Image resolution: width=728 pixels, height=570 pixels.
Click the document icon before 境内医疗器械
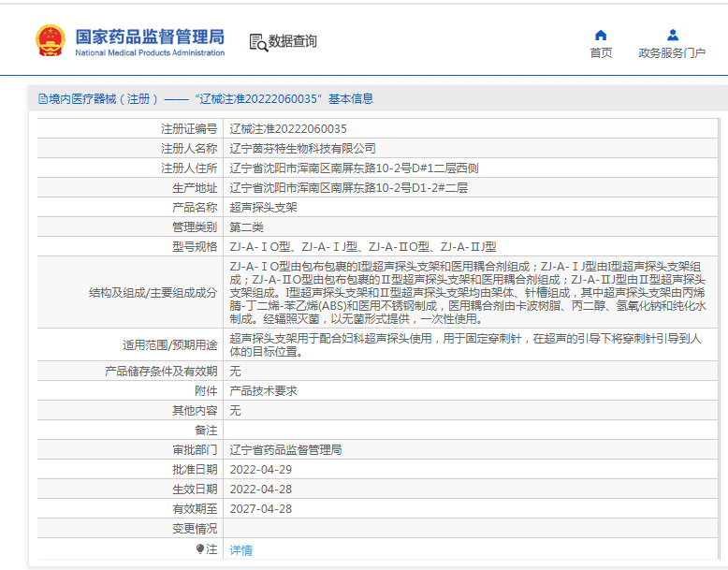(x=42, y=98)
